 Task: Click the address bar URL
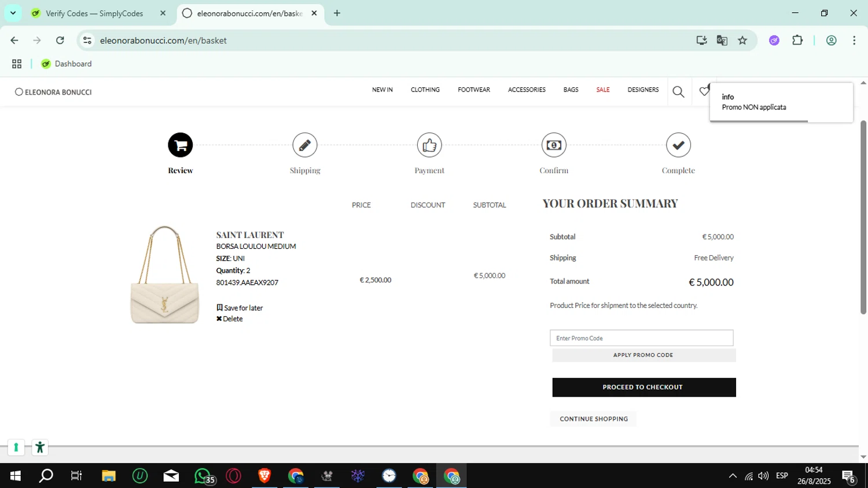click(x=163, y=41)
